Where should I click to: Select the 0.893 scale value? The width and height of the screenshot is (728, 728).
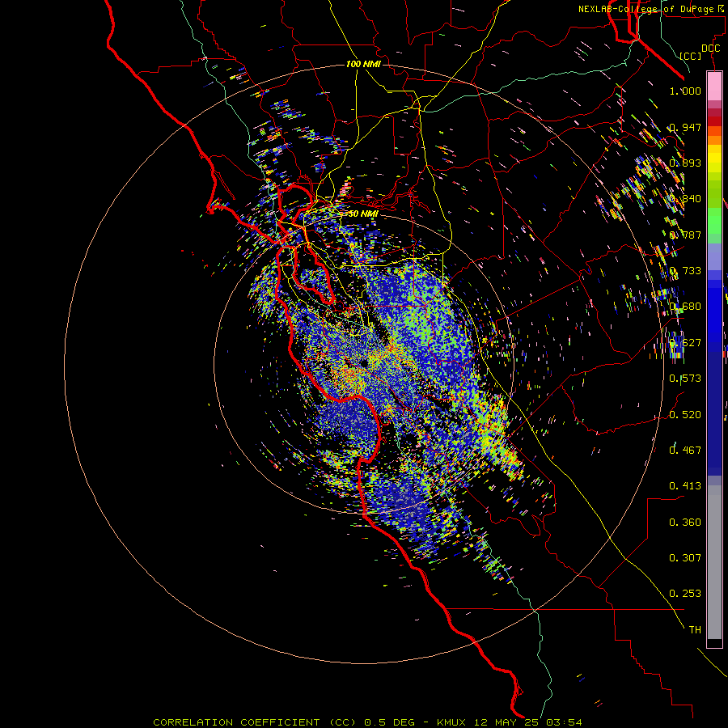point(685,163)
